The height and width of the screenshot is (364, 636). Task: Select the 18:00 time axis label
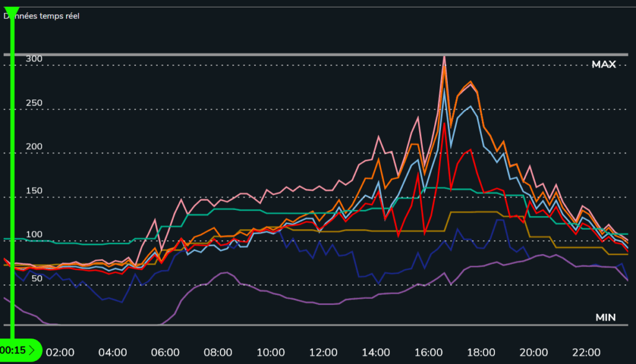[x=481, y=352]
